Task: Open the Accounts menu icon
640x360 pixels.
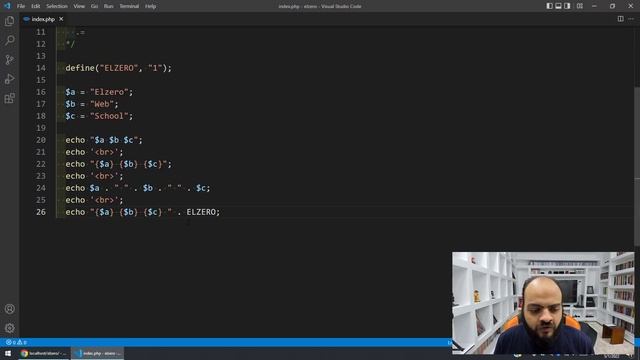Action: [9, 309]
